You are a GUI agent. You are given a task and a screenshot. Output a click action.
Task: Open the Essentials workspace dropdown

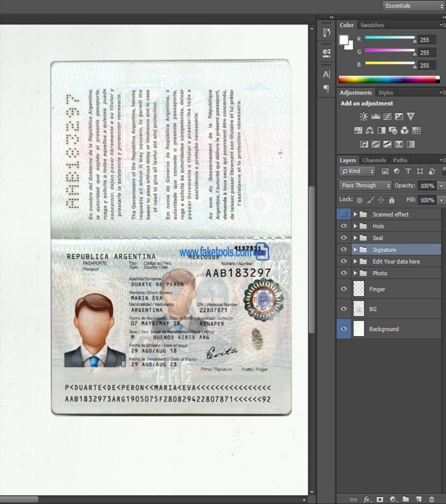point(413,6)
